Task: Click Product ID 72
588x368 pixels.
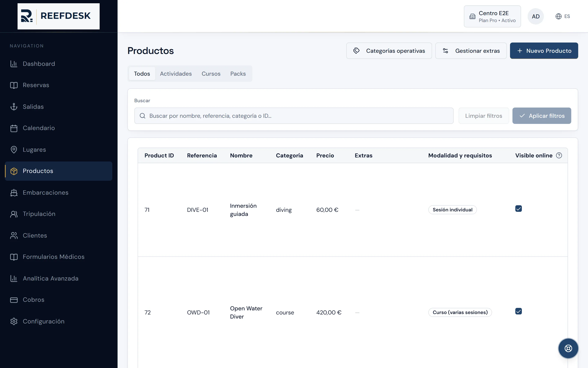Action: [x=147, y=312]
